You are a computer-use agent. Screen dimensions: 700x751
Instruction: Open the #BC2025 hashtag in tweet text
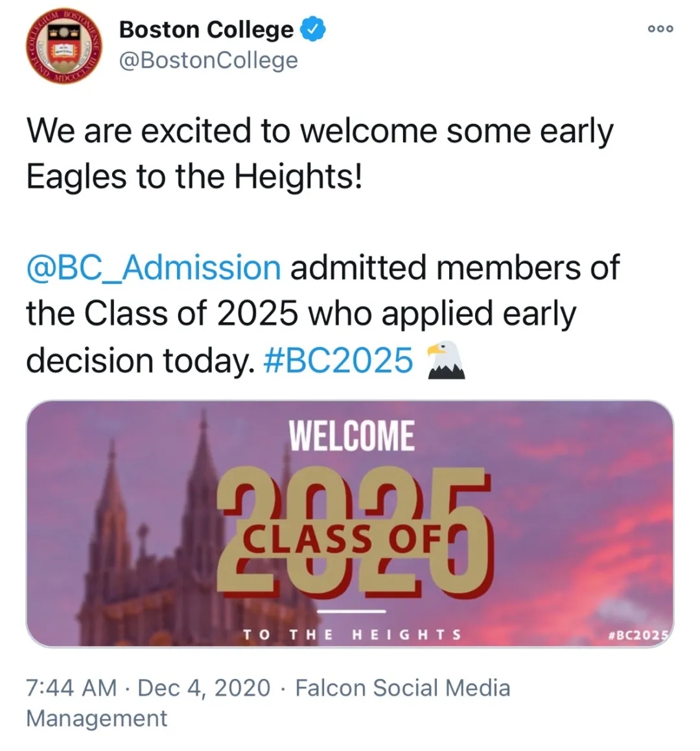point(338,361)
